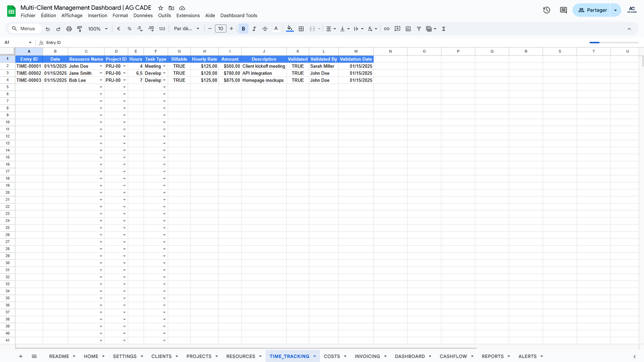Switch to the INVOICING sheet tab

coord(367,356)
